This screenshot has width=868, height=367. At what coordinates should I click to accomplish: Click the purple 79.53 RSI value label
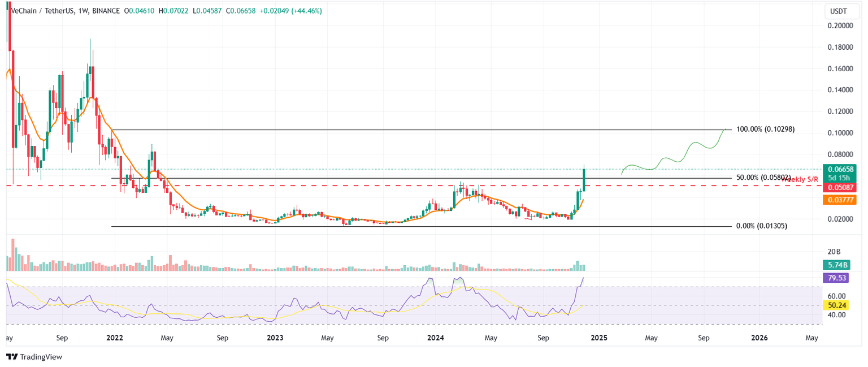coord(836,278)
